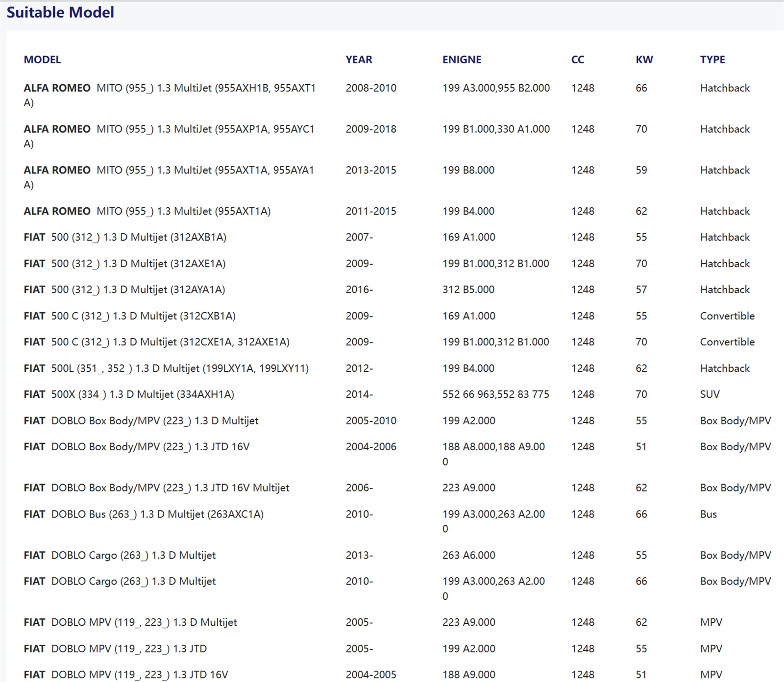Click FIAT 500 (312AYA1A) model
784x682 pixels.
pos(124,290)
